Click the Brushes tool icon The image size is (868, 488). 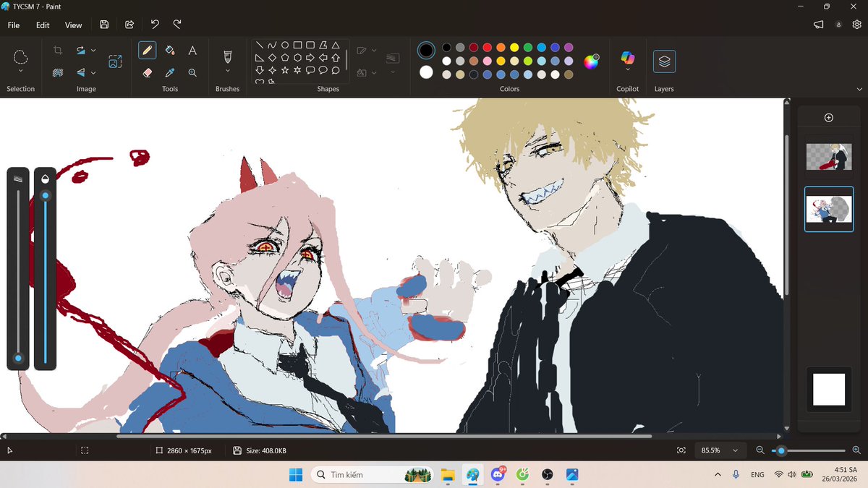[x=227, y=56]
